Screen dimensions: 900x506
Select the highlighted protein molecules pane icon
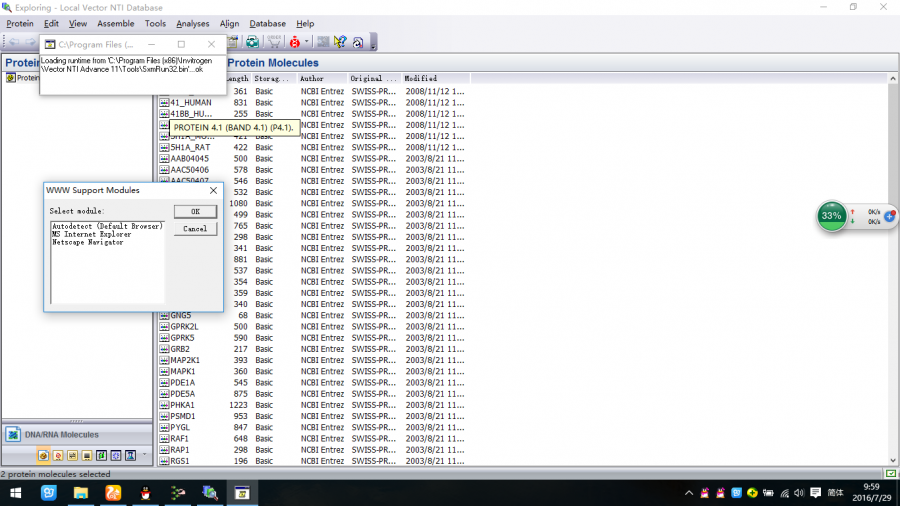pos(43,456)
